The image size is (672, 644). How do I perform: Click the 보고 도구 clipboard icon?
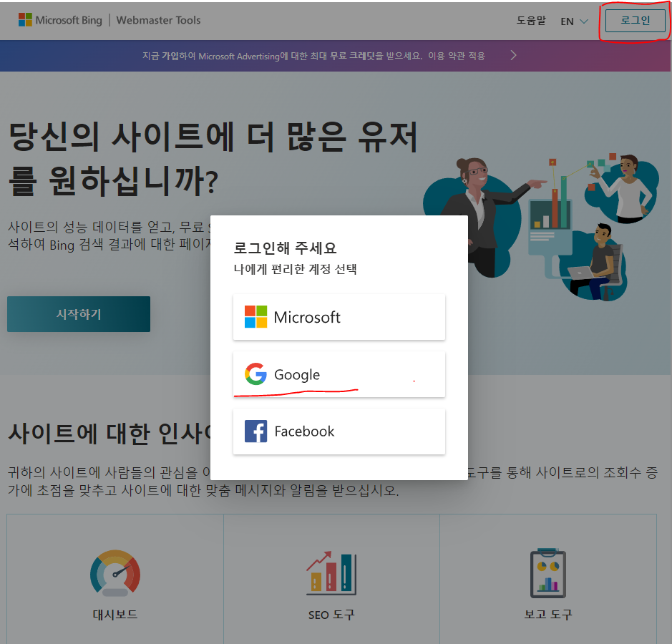coord(548,573)
